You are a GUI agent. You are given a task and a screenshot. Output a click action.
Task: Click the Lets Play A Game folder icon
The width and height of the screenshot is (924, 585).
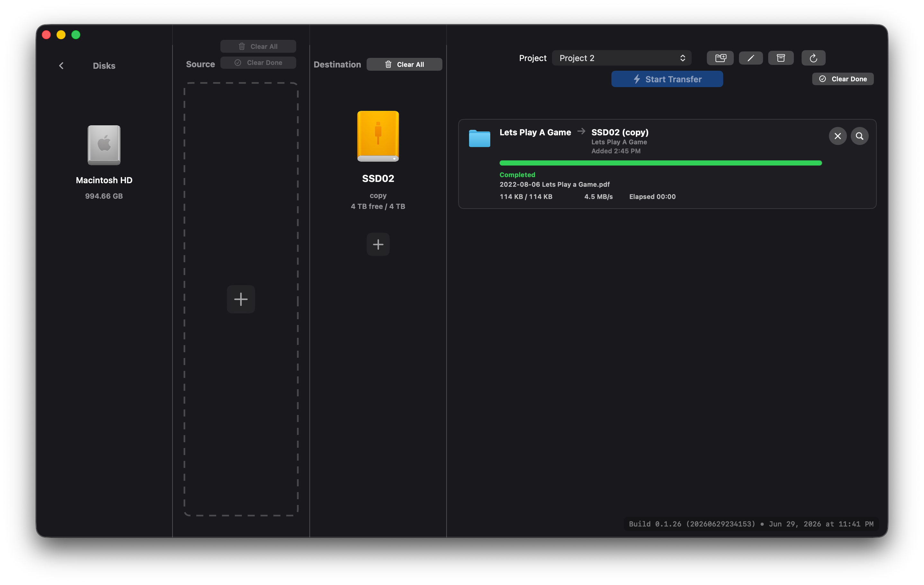pyautogui.click(x=479, y=138)
